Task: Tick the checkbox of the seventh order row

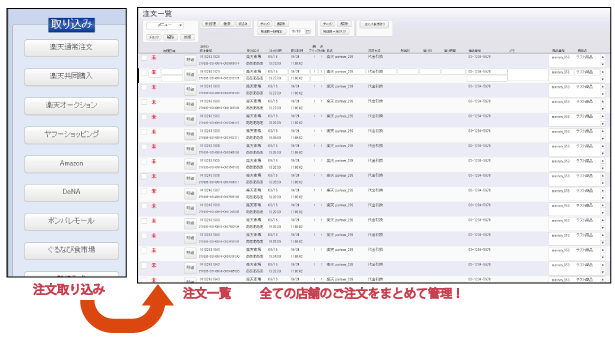Action: pos(144,147)
